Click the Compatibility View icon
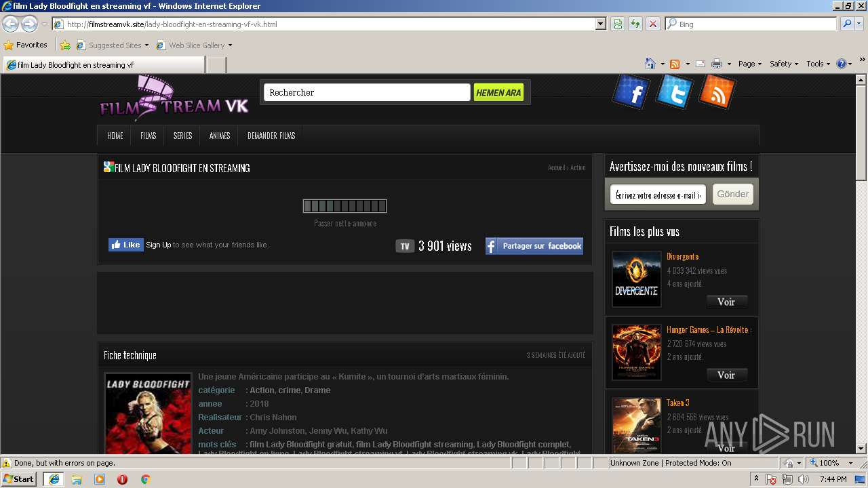Viewport: 868px width, 488px height. point(618,24)
